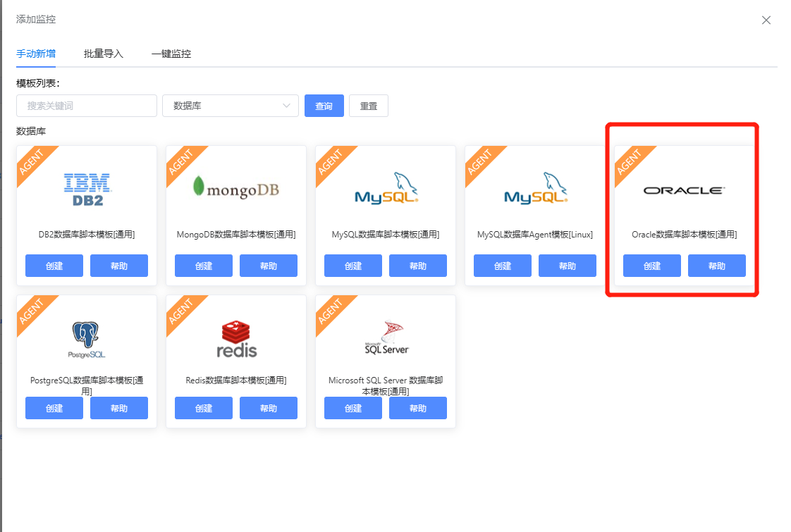Viewport: 791px width, 532px height.
Task: Click the 重置 button
Action: point(369,106)
